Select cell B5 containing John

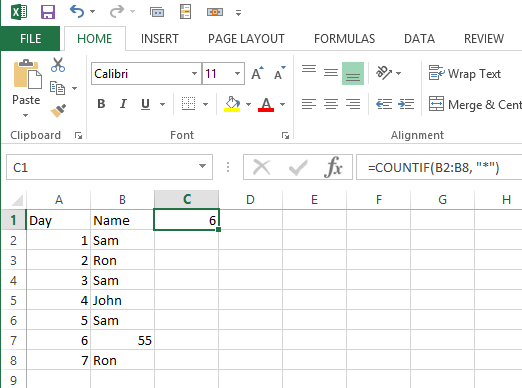122,300
